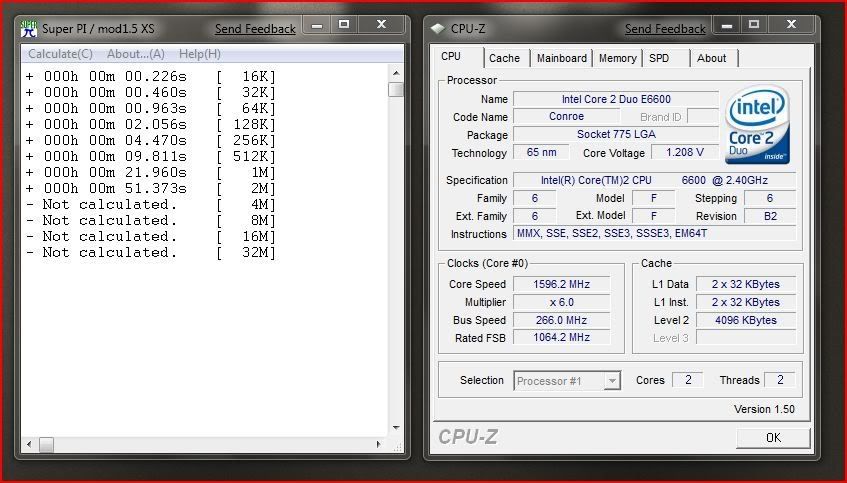Click the Package field Socket 775 LGA

coord(616,134)
